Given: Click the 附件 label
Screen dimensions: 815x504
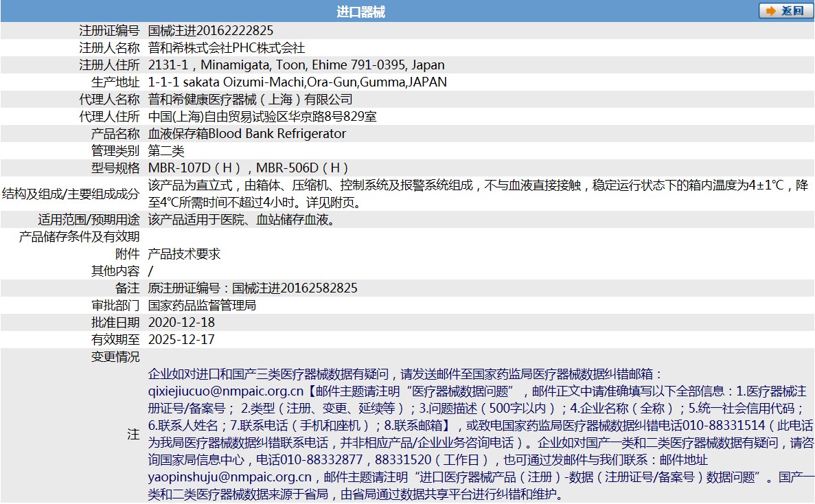Looking at the screenshot, I should (127, 253).
